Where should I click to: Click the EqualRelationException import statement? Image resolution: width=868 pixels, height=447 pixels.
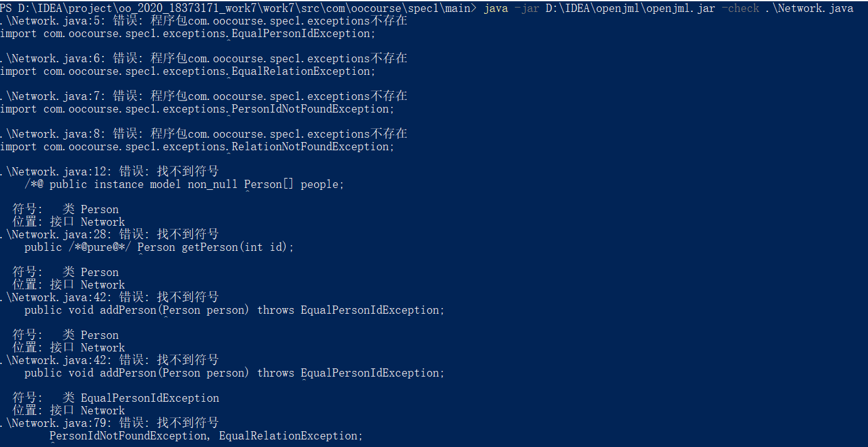(x=187, y=71)
